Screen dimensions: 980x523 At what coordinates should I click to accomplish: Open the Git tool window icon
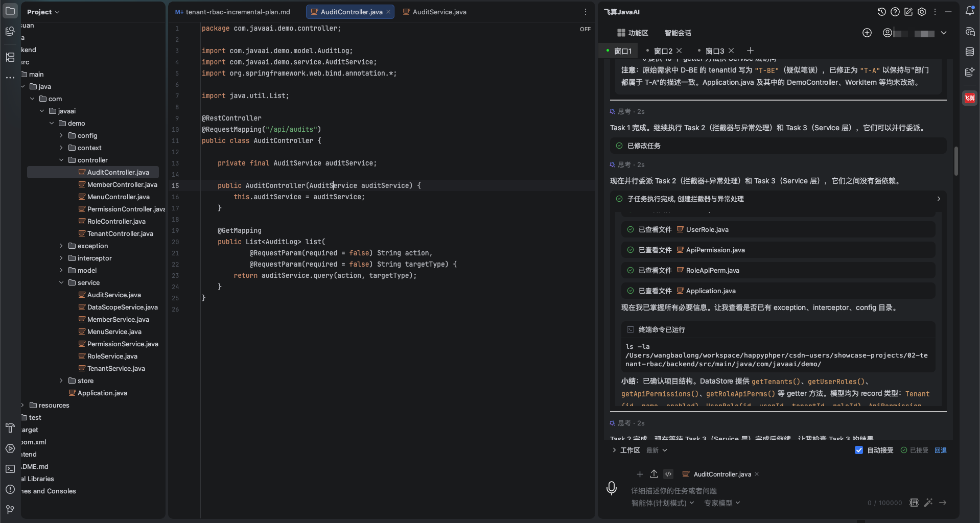tap(10, 510)
